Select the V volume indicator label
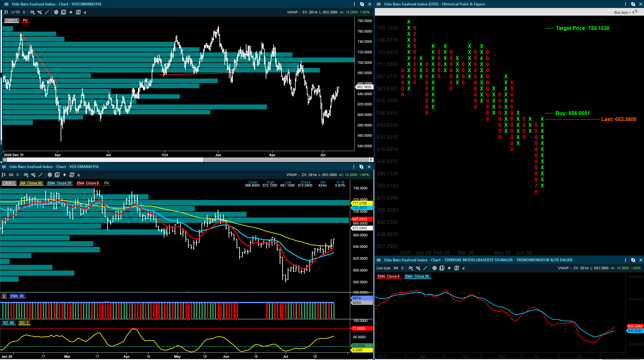Image resolution: width=644 pixels, height=360 pixels. coord(4,296)
